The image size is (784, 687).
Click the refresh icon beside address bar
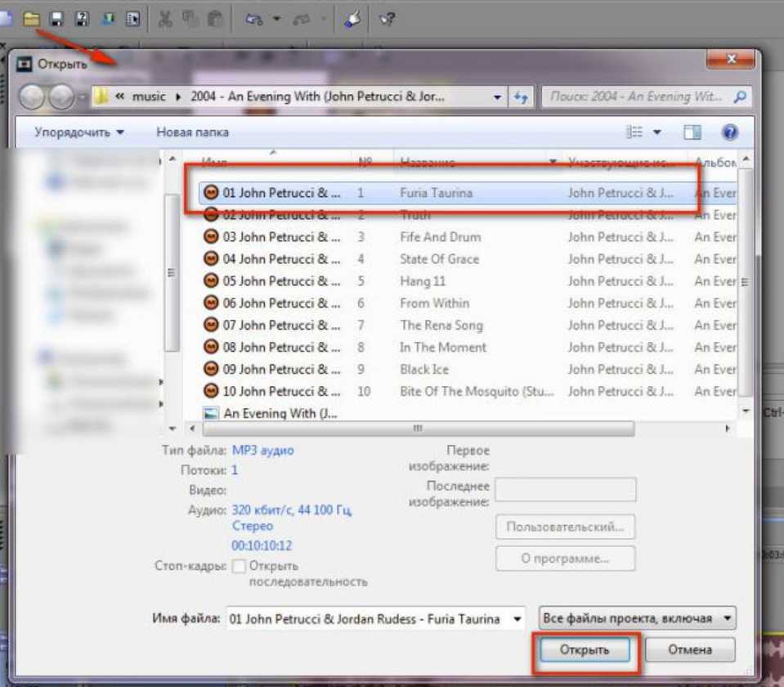pyautogui.click(x=521, y=97)
